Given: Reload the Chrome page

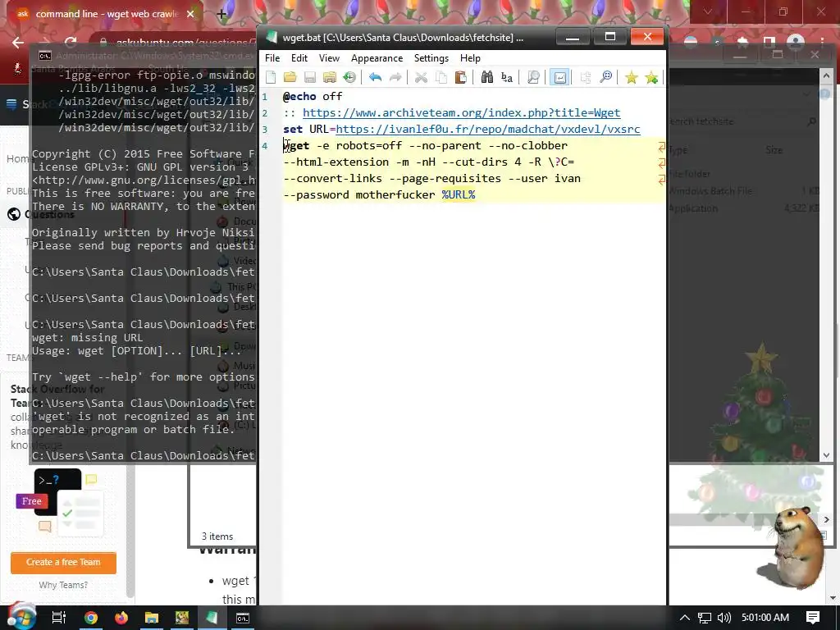Looking at the screenshot, I should click(x=71, y=43).
